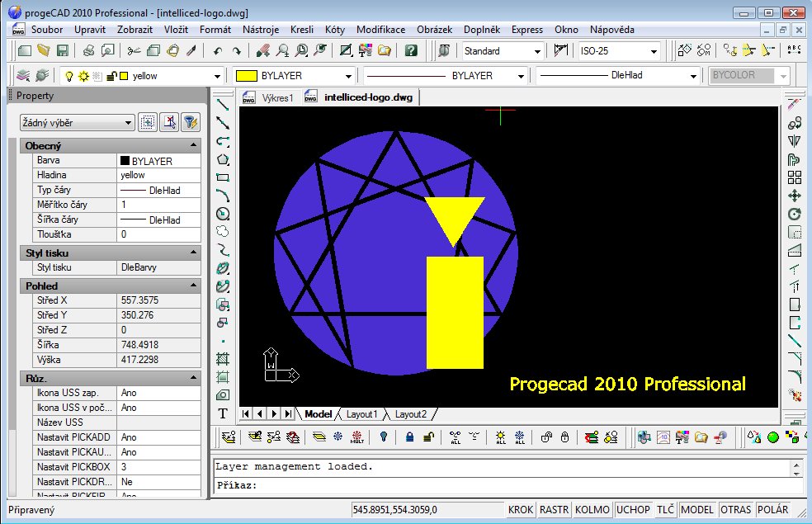Select the Line draw tool
This screenshot has width=812, height=524.
pos(223,105)
